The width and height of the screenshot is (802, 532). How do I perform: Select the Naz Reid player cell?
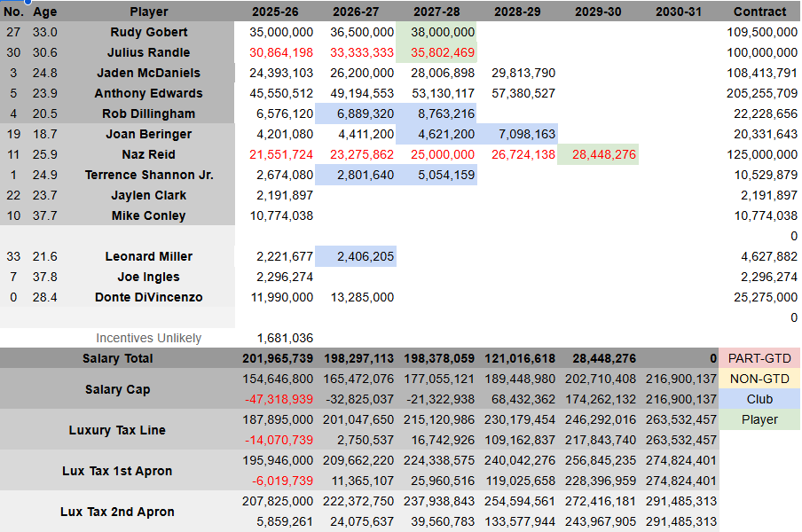pyautogui.click(x=149, y=154)
